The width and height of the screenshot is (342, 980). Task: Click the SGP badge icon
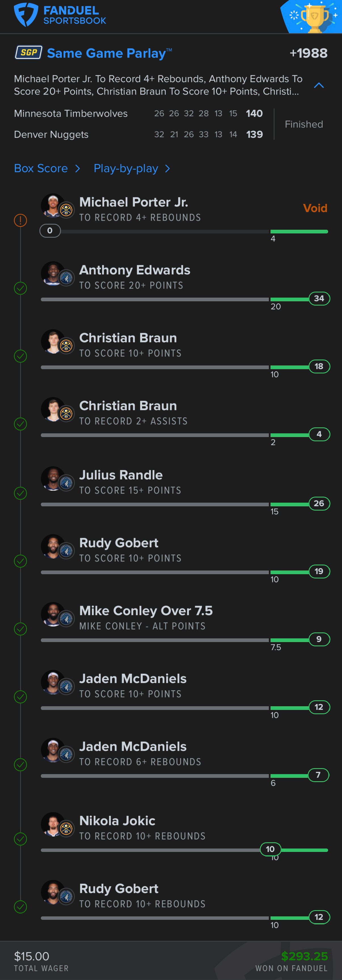point(28,53)
